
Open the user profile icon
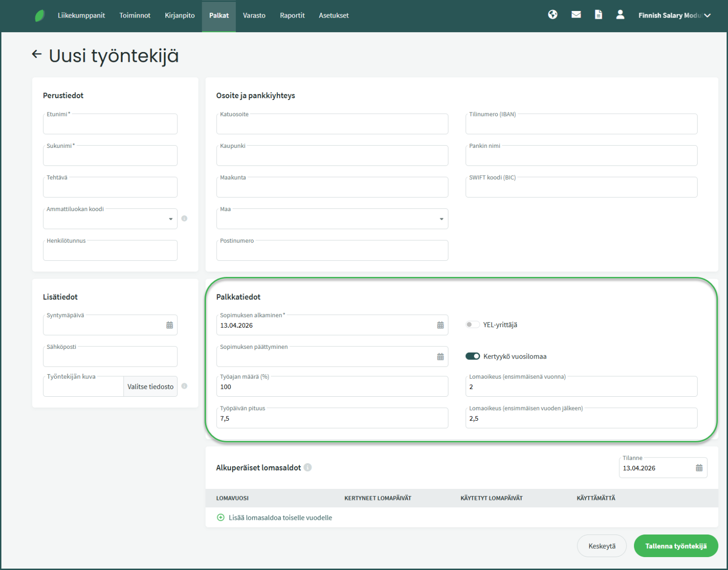pos(620,15)
